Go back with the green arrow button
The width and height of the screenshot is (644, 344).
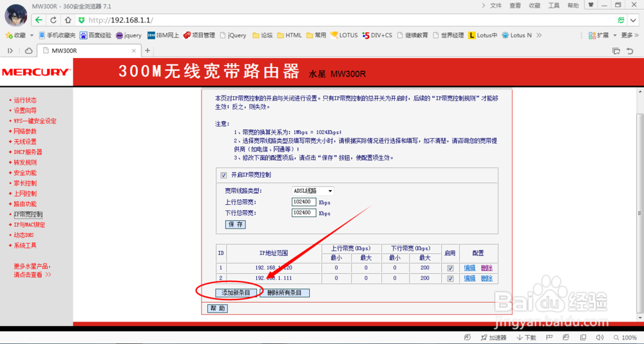(x=39, y=20)
